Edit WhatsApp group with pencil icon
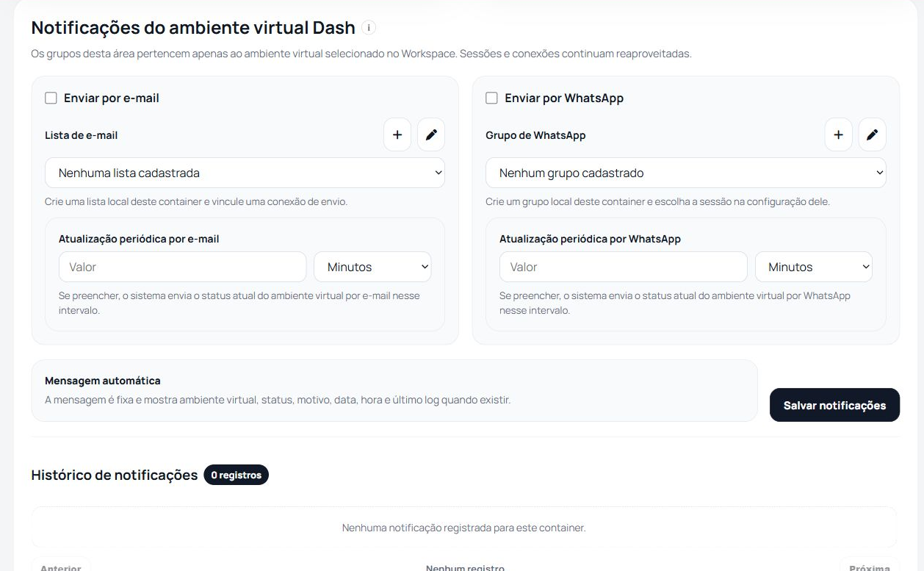The height and width of the screenshot is (571, 924). click(x=872, y=134)
